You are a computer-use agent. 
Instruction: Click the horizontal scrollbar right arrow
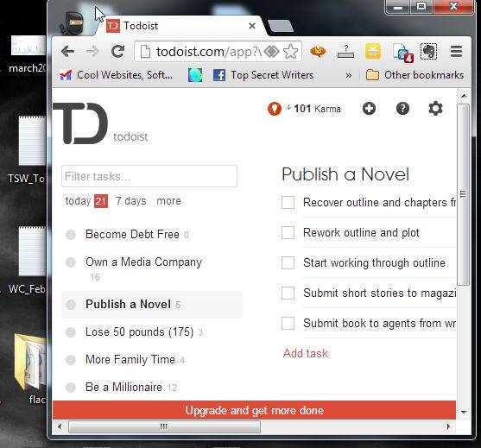click(x=448, y=426)
